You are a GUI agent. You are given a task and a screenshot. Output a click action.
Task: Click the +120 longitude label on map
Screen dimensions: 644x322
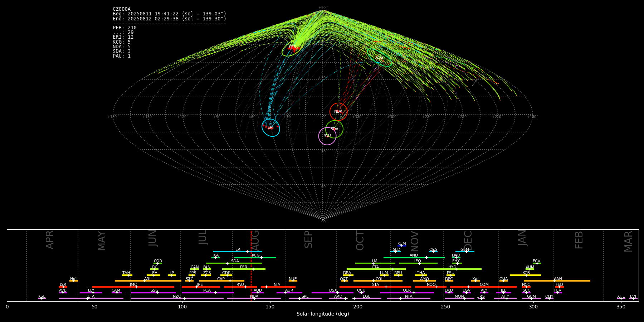coord(182,117)
